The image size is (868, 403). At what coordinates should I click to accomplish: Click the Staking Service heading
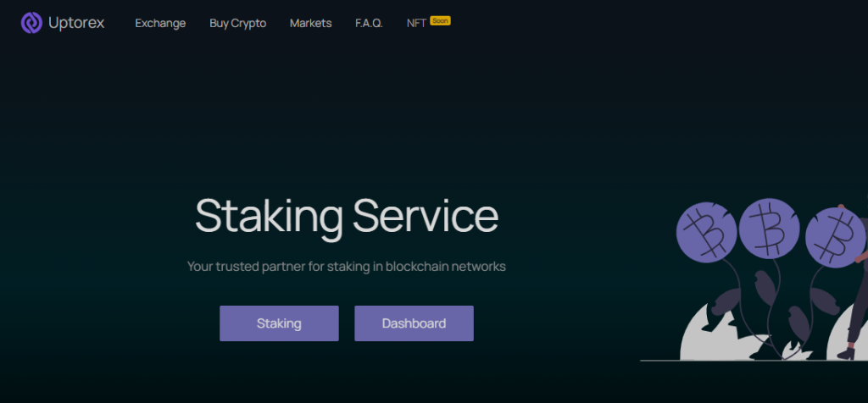coord(346,215)
